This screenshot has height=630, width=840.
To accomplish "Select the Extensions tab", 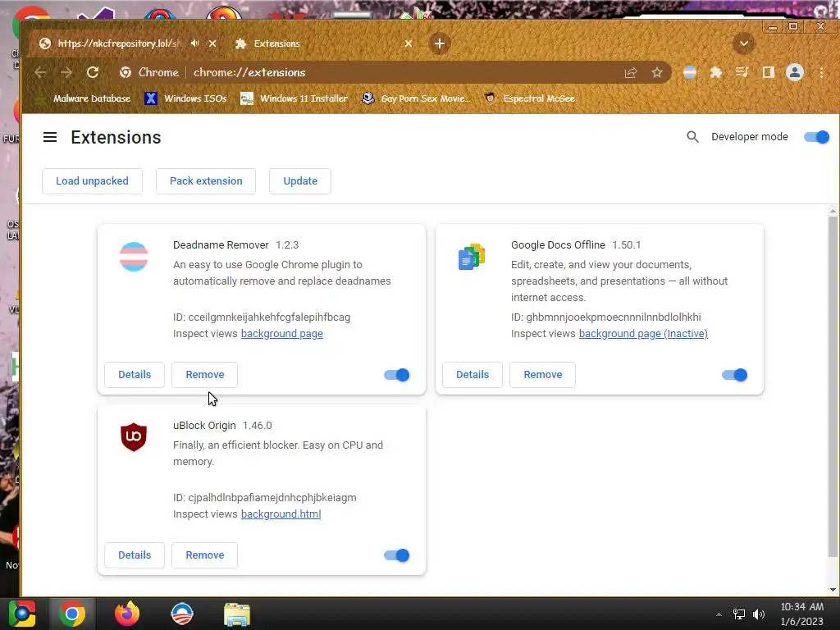I will coord(322,43).
